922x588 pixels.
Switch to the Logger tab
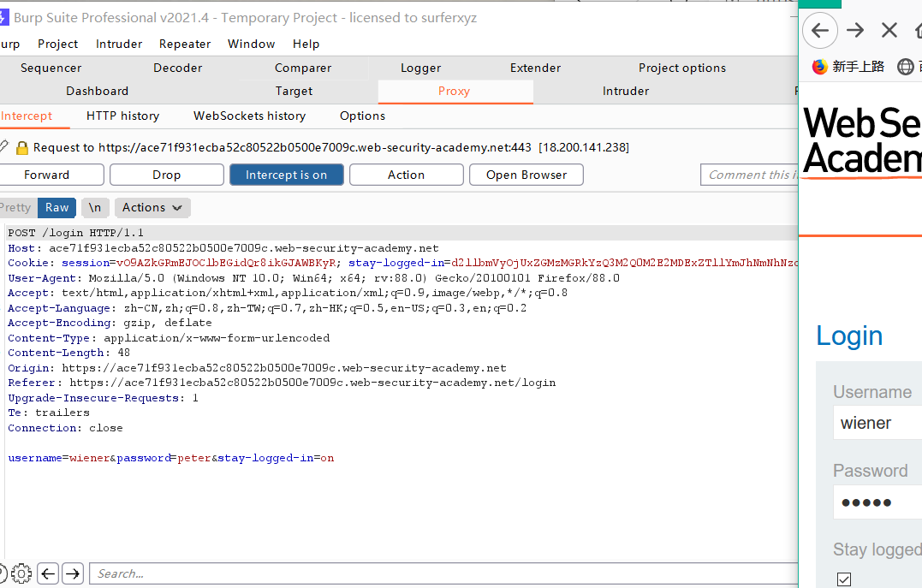tap(420, 68)
